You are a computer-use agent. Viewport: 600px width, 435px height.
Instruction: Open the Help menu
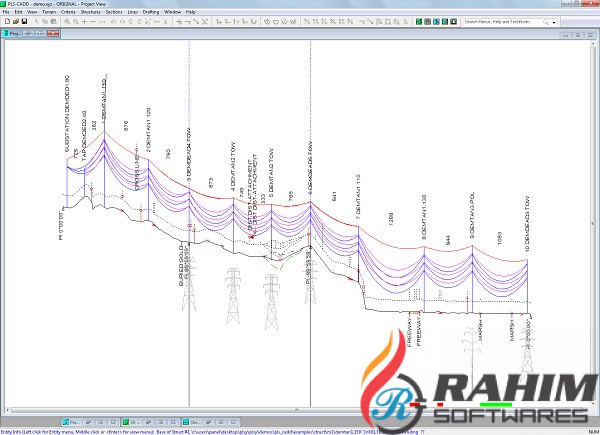(x=191, y=12)
